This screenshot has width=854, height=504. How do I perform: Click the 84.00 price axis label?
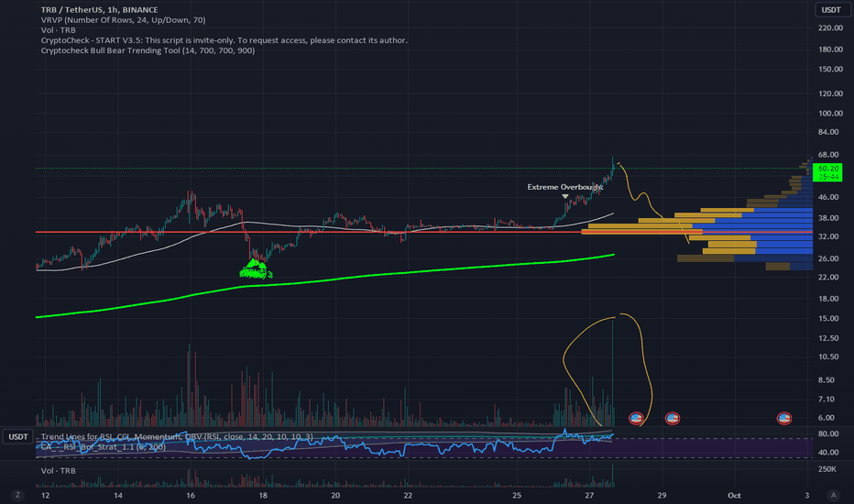830,132
